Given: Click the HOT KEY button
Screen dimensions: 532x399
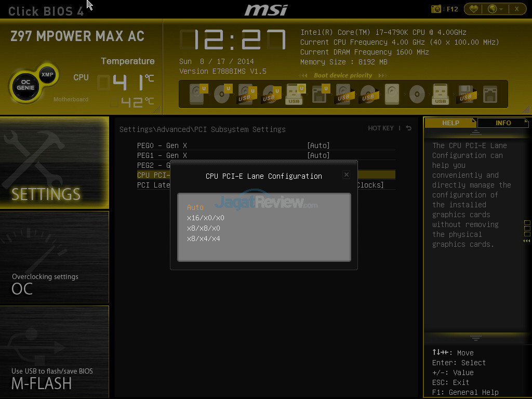Looking at the screenshot, I should 381,128.
